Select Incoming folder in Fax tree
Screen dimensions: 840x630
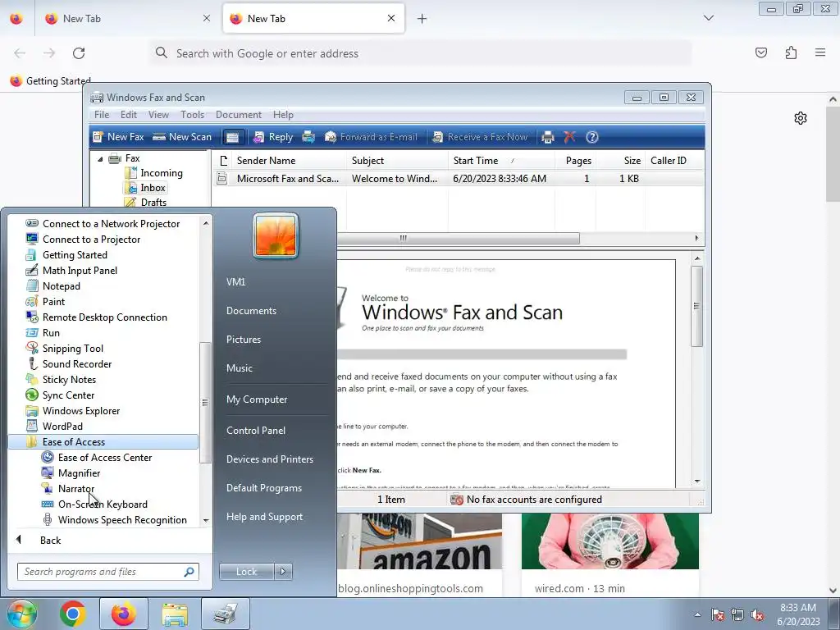pyautogui.click(x=162, y=173)
